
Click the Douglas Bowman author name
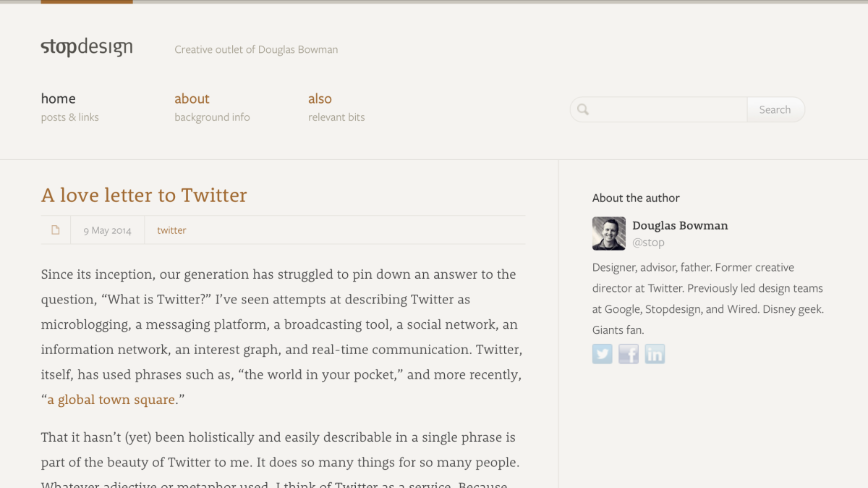point(680,225)
